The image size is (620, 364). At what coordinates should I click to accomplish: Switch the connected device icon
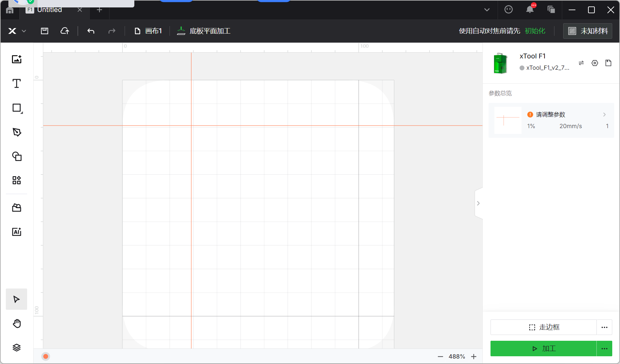click(581, 63)
